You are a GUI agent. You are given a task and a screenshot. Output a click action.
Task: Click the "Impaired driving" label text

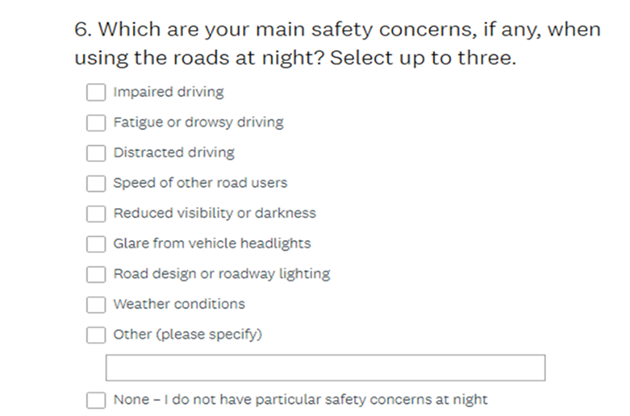168,92
